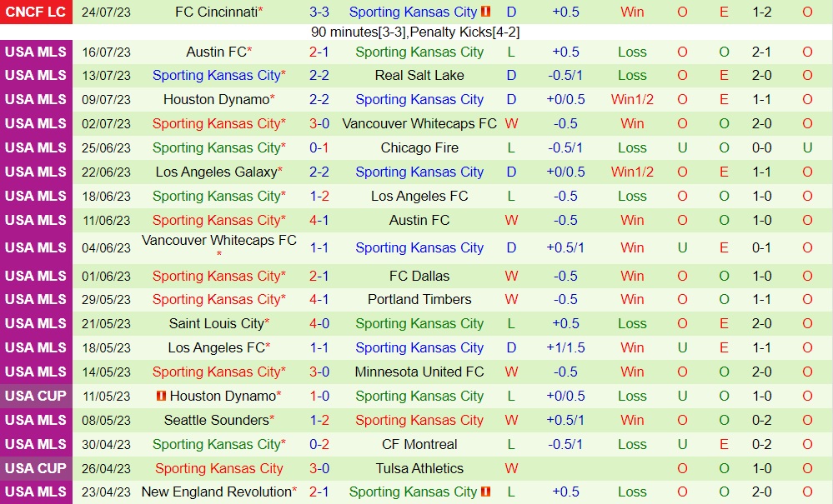The width and height of the screenshot is (833, 504).
Task: Open the FC Cincinnati team link
Action: [216, 12]
